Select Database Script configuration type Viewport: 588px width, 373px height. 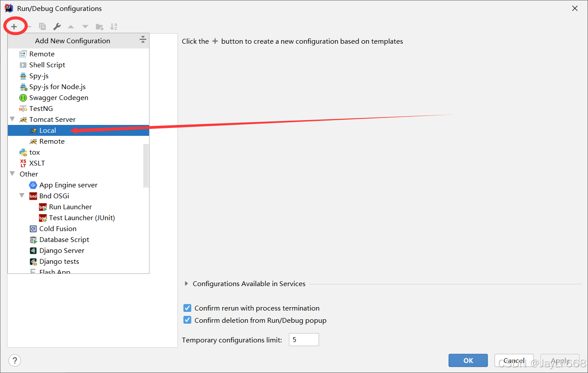click(79, 239)
